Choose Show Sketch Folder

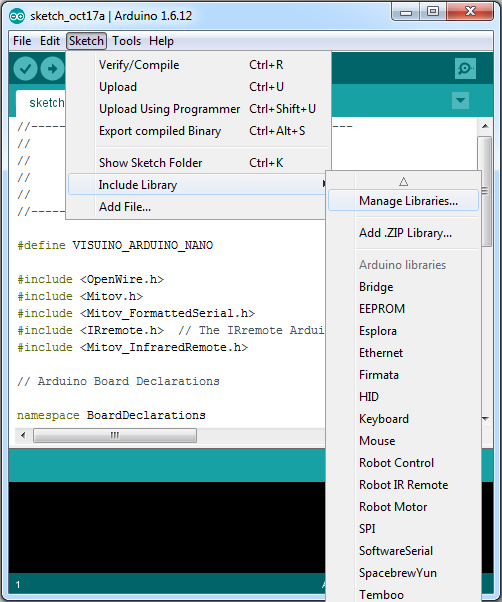click(x=198, y=163)
